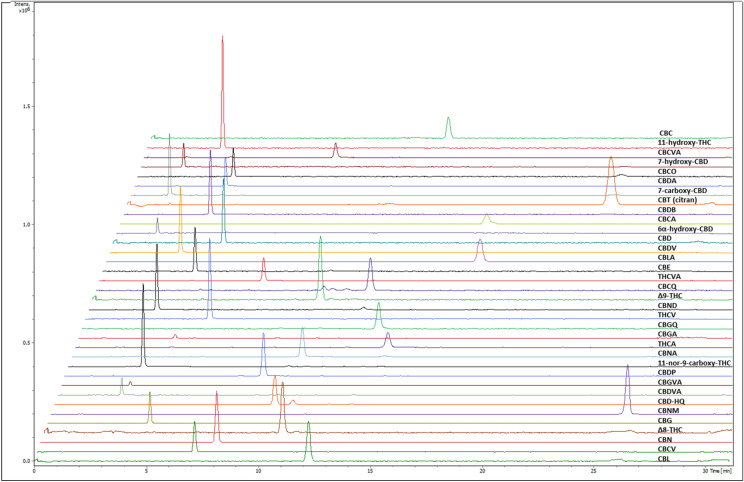Click the purple CBNM peak near 26.5 min
744x482 pixels.
click(627, 389)
